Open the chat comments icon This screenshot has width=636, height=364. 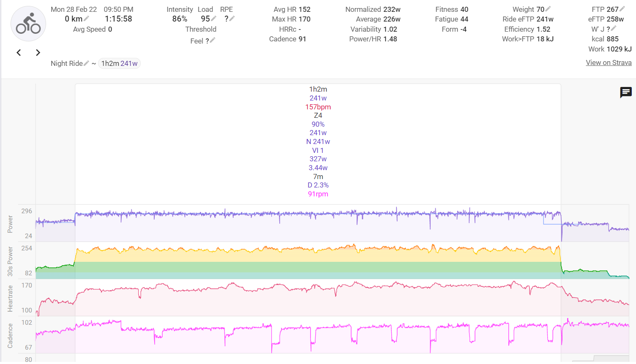click(625, 92)
